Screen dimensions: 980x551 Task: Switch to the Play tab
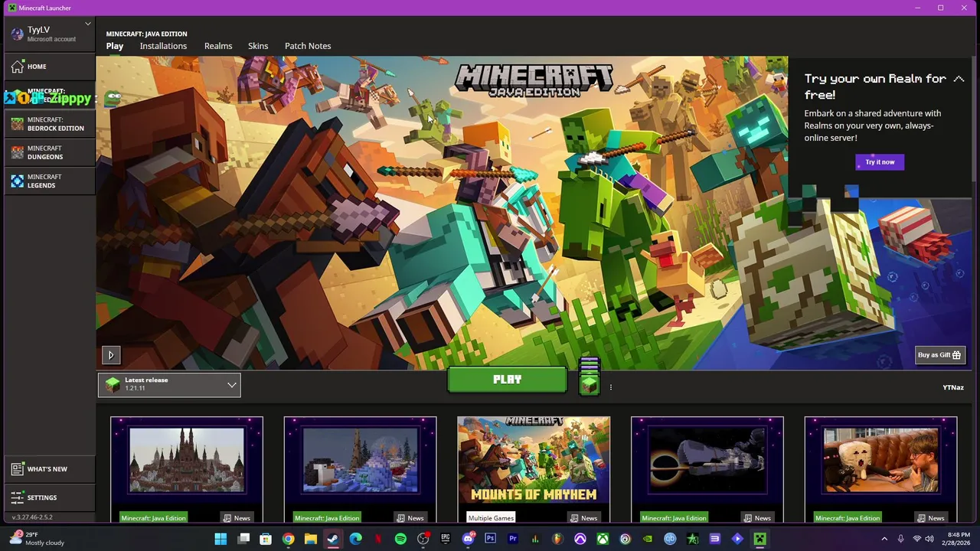click(x=115, y=46)
